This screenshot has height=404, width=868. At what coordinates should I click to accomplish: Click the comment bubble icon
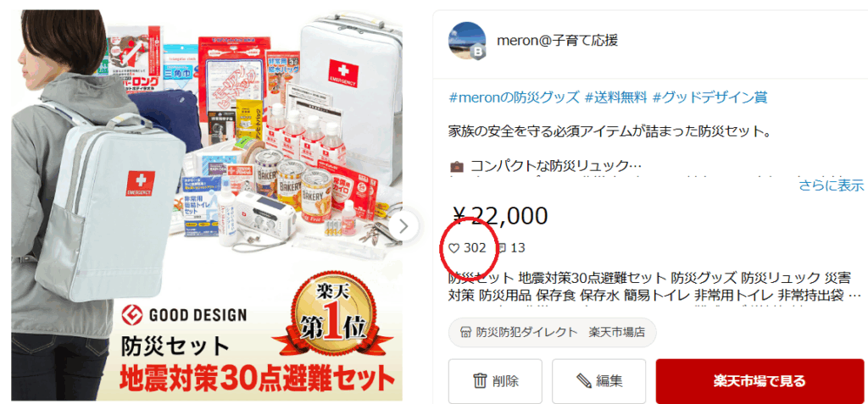point(502,248)
